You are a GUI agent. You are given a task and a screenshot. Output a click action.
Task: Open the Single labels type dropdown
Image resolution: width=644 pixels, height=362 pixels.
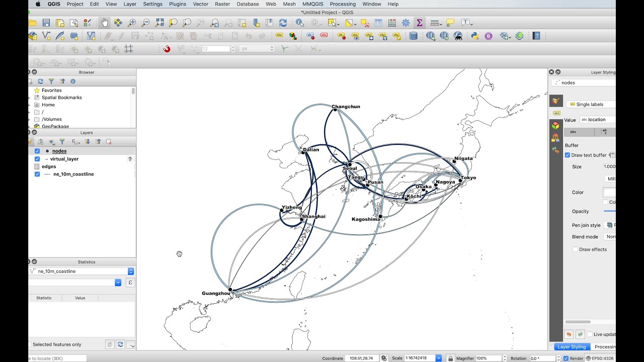pyautogui.click(x=591, y=105)
